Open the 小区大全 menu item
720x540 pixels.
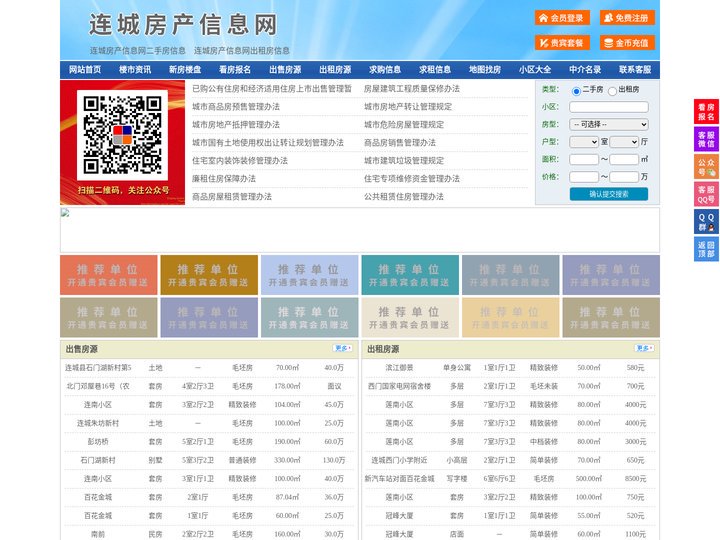click(535, 70)
